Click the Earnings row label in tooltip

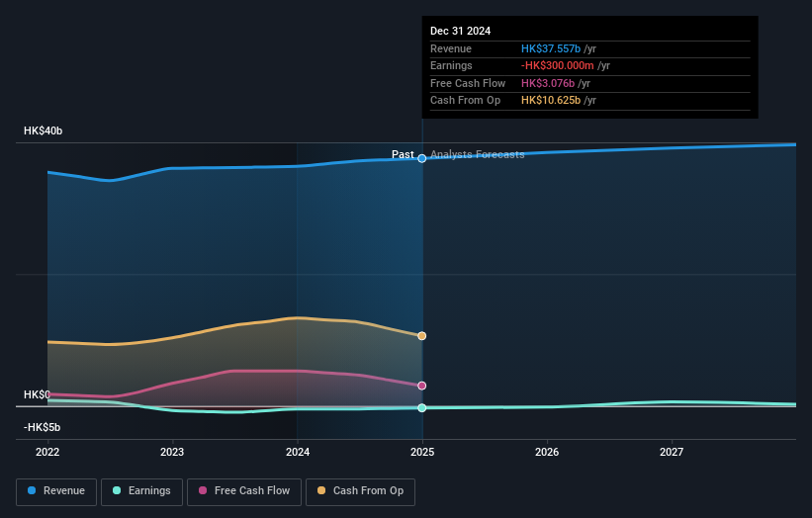pyautogui.click(x=451, y=65)
